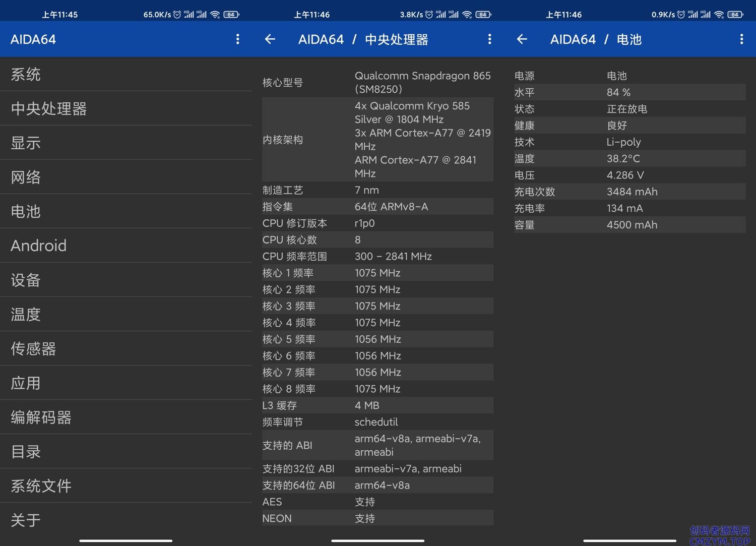Open 电池 from the main list
The width and height of the screenshot is (756, 546).
coord(126,212)
